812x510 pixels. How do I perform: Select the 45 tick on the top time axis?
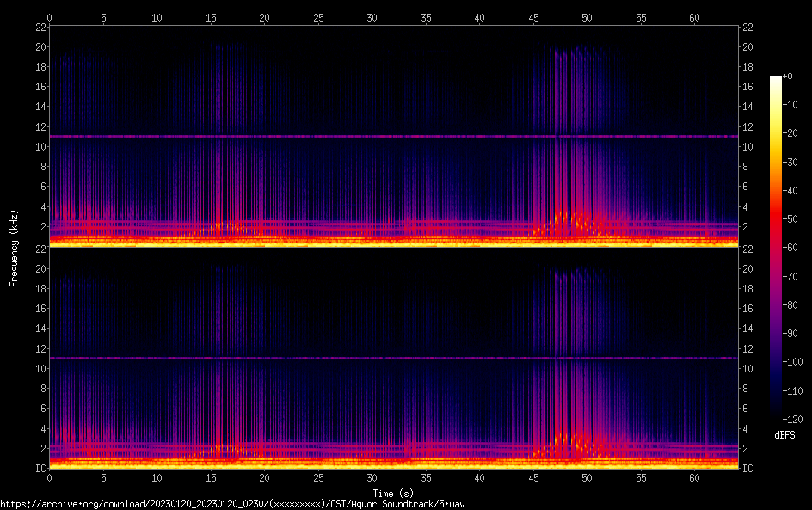pyautogui.click(x=533, y=17)
